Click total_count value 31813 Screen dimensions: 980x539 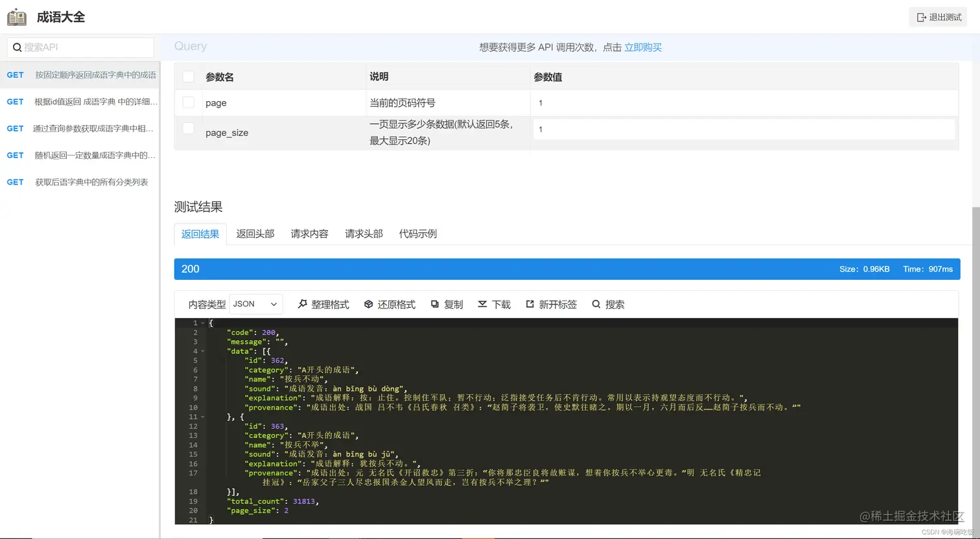point(304,501)
